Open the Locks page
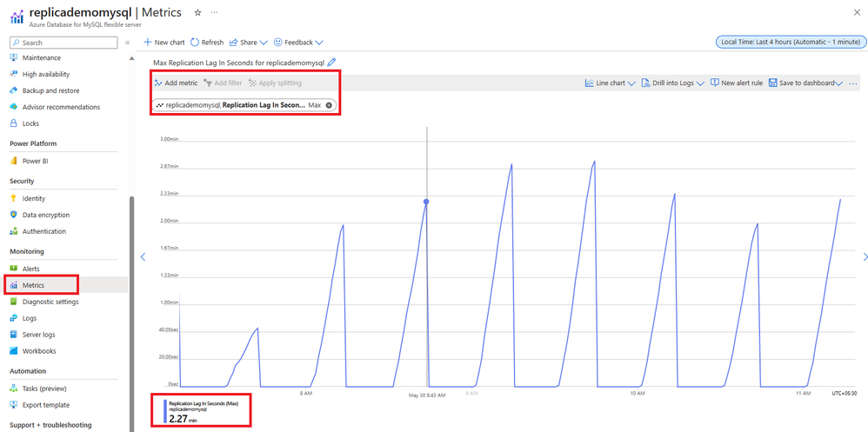 point(30,123)
